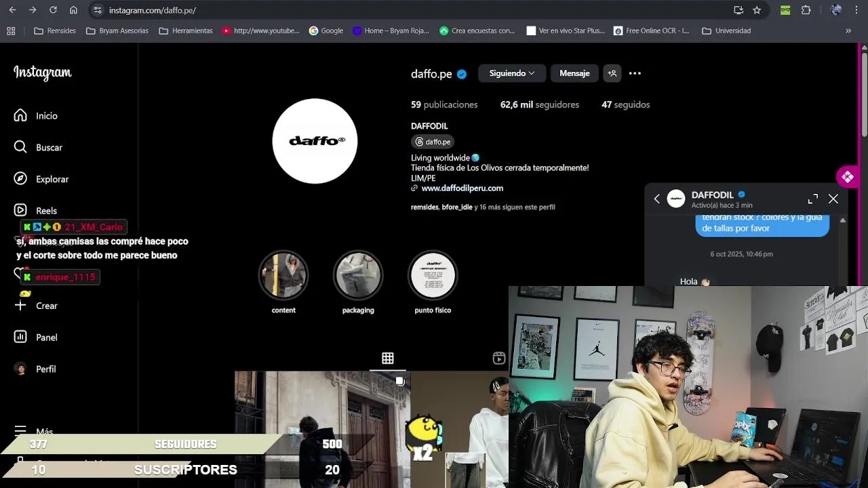Open Siguiendo dropdown on daffo.pe profile
The height and width of the screenshot is (488, 868).
(x=512, y=73)
